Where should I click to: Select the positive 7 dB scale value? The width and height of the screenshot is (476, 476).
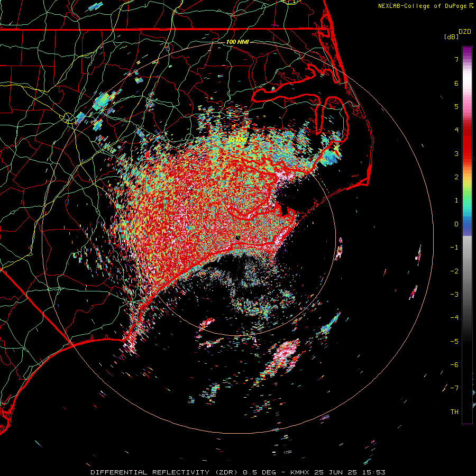[456, 59]
